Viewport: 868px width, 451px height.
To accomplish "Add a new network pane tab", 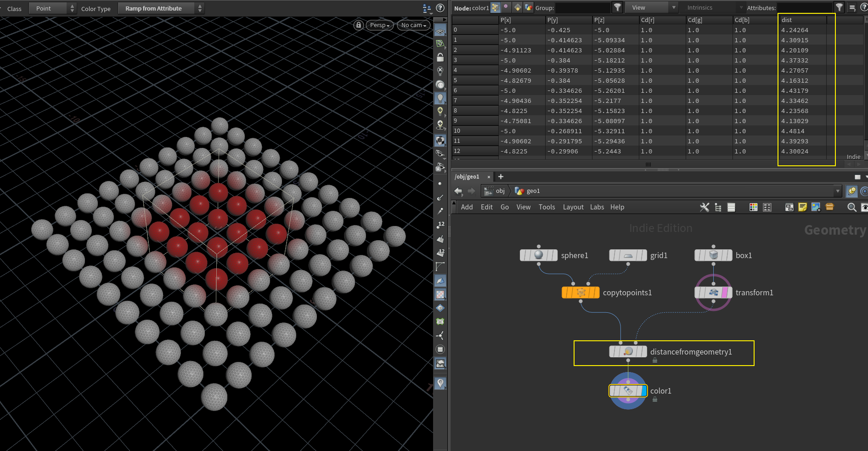I will point(501,177).
